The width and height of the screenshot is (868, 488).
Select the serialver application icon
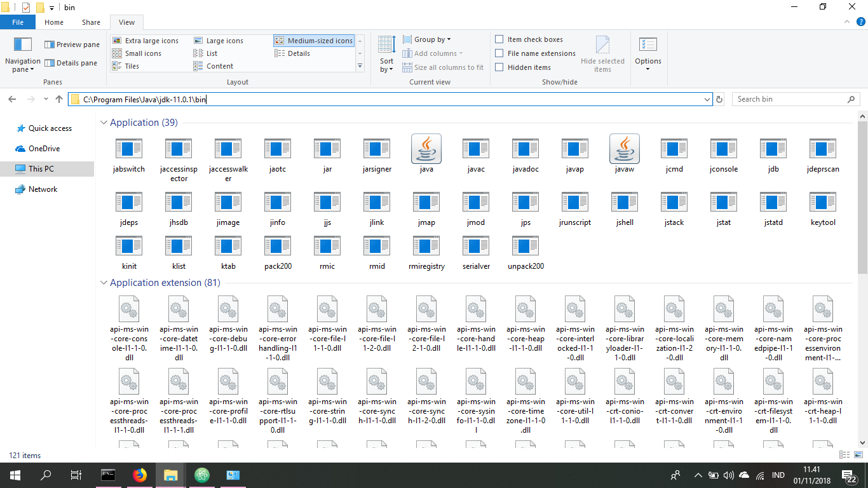point(476,246)
